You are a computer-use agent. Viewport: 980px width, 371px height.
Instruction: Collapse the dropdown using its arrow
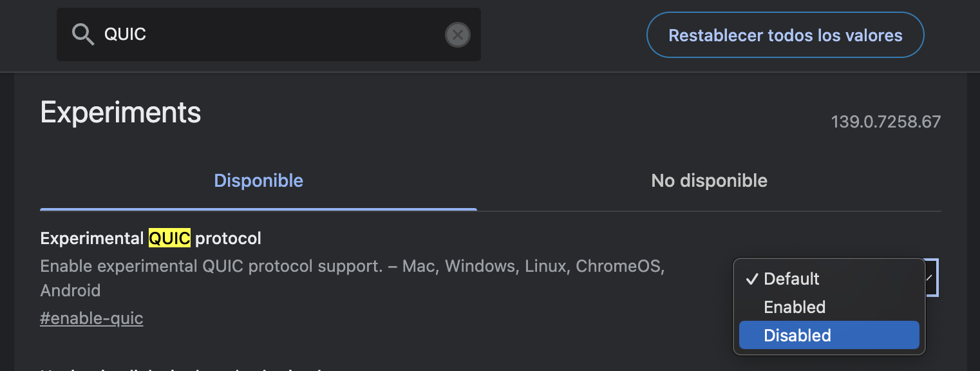click(930, 278)
